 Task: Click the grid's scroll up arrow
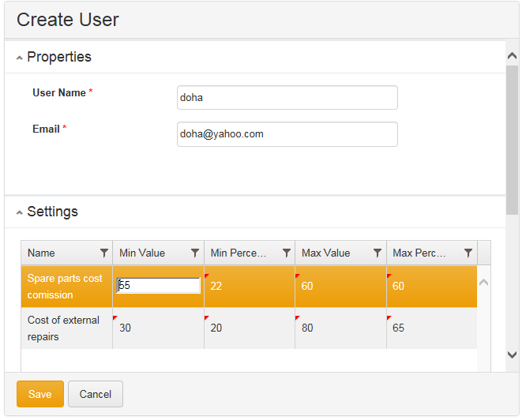(x=483, y=283)
